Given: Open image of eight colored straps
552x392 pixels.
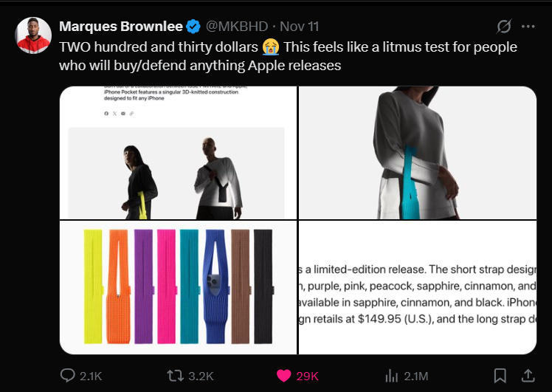Looking at the screenshot, I should (178, 287).
